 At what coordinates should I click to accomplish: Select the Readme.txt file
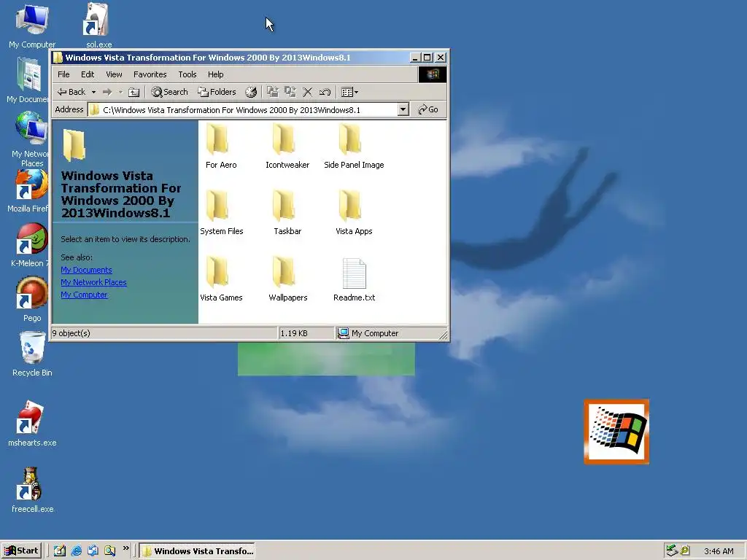tap(354, 279)
